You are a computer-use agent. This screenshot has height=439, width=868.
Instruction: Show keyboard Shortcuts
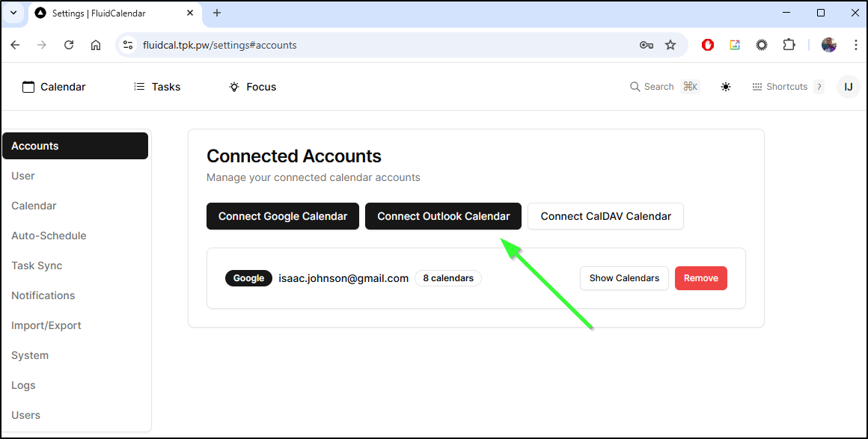788,87
